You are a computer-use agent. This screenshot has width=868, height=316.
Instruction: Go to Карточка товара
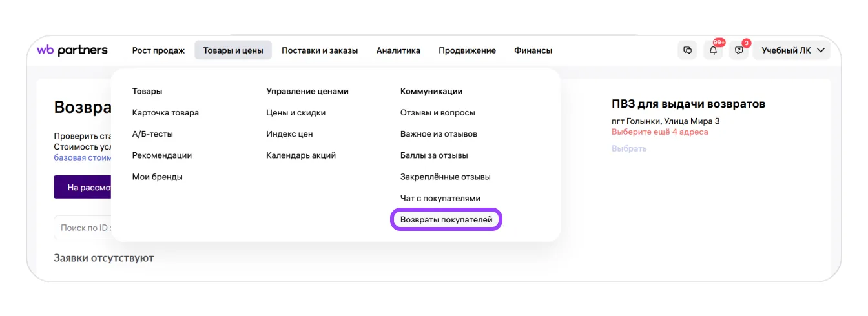(x=165, y=113)
